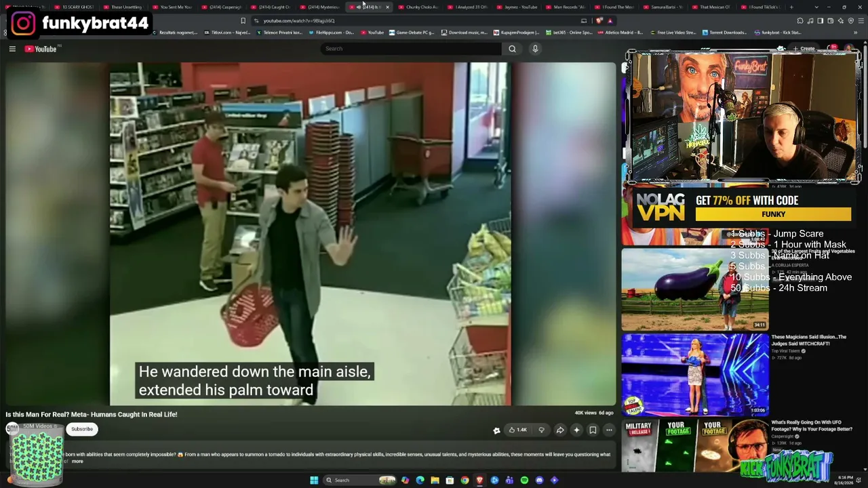Open 'What's Really Going On With UFO Footage' title
This screenshot has height=488, width=868.
pos(812,426)
